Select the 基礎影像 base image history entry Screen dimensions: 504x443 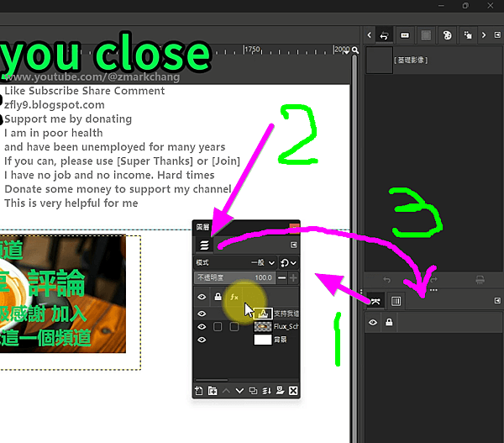(433, 61)
